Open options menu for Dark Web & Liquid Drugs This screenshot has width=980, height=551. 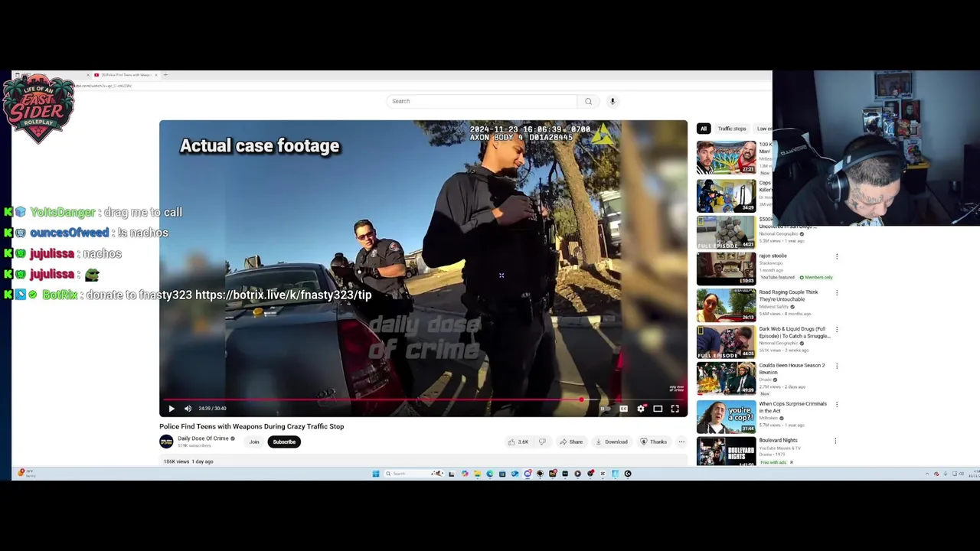click(x=837, y=330)
